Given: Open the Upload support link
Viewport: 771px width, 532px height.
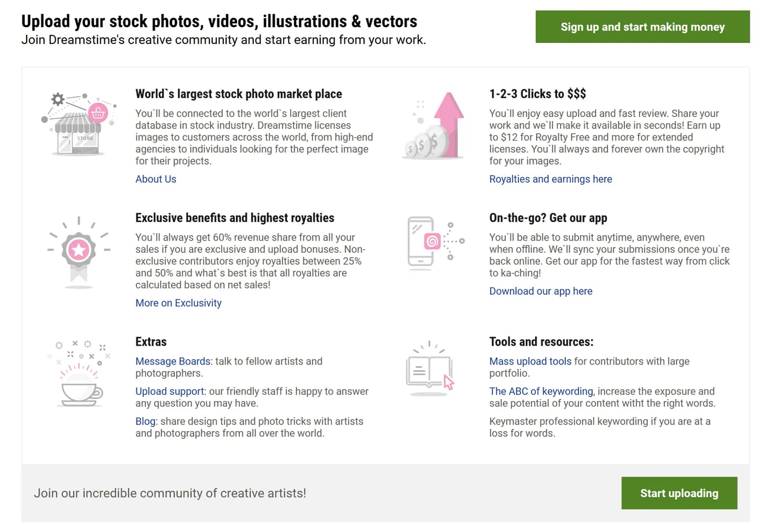Looking at the screenshot, I should coord(170,392).
